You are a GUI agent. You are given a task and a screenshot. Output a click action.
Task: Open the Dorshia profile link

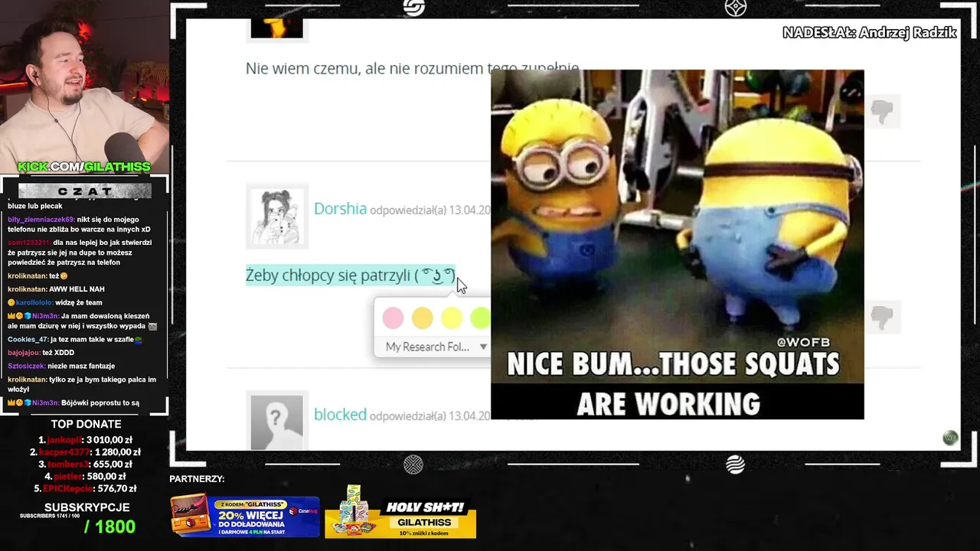(x=340, y=209)
